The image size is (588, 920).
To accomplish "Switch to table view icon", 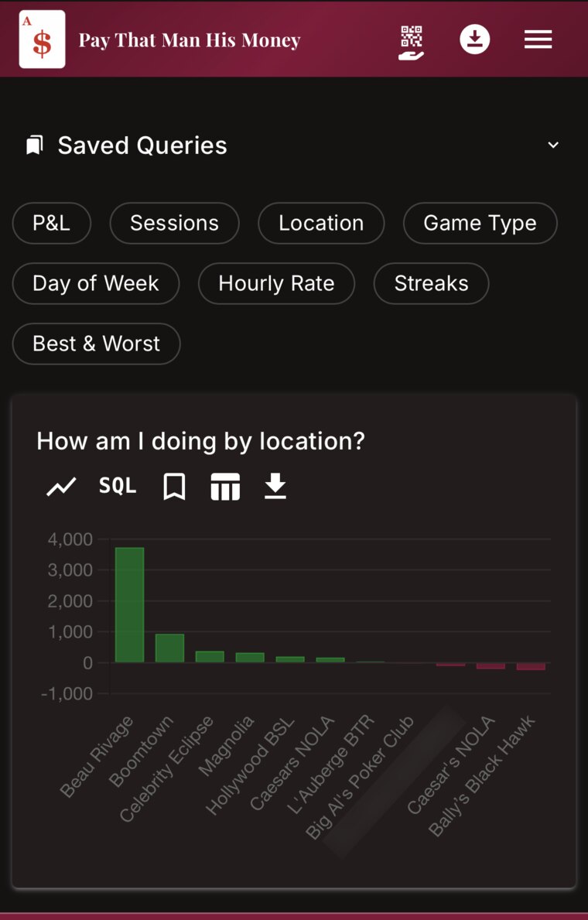I will (x=225, y=487).
